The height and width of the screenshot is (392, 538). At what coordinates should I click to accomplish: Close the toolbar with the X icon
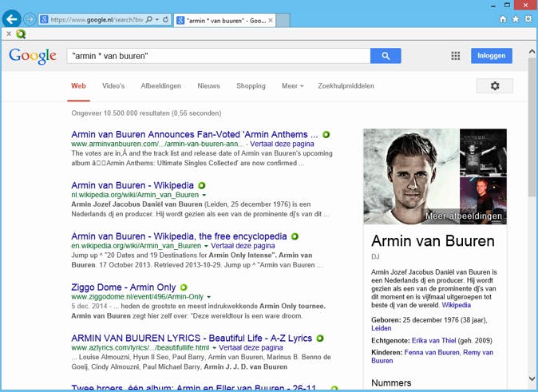click(9, 34)
